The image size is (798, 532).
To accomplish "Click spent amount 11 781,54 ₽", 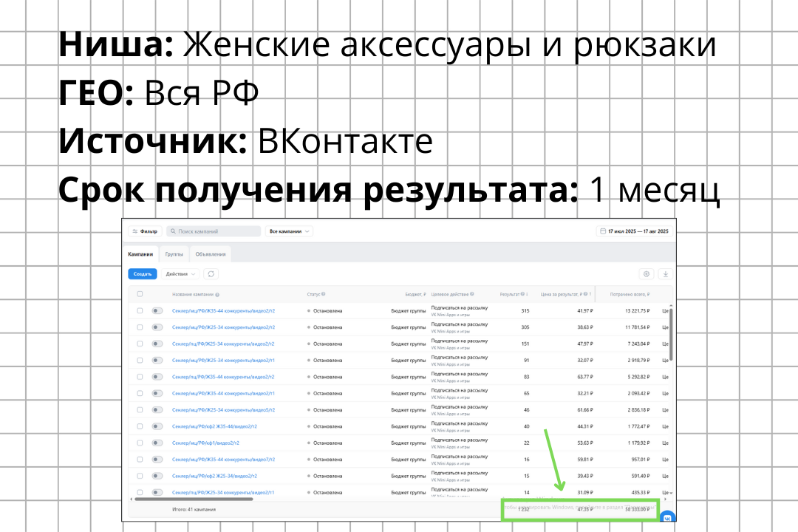I will [x=637, y=327].
